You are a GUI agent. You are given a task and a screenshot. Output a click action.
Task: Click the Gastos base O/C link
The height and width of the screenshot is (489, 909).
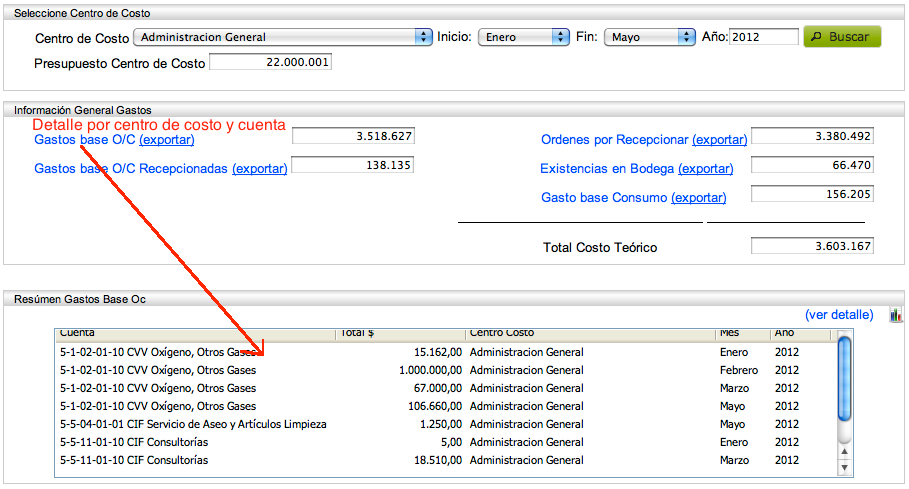tap(85, 140)
